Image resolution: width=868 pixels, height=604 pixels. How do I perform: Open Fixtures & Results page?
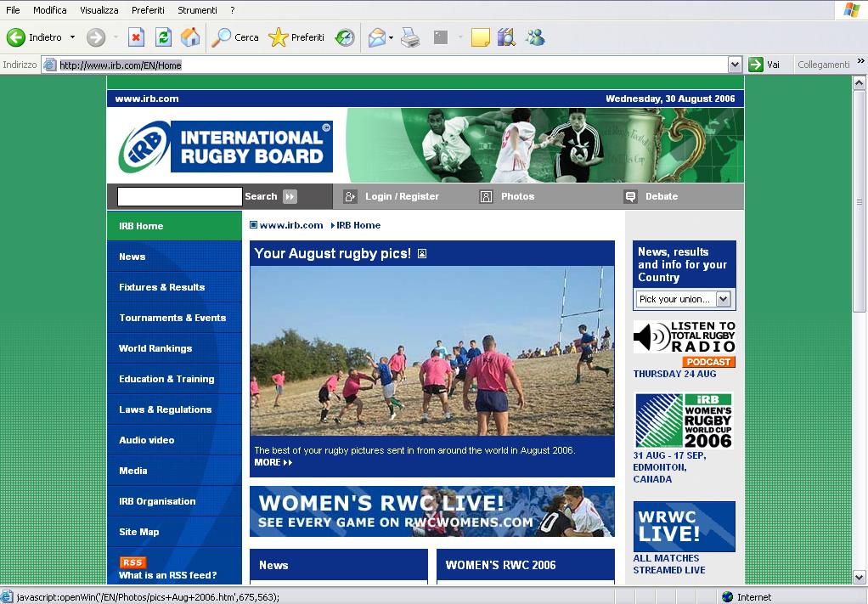click(174, 287)
